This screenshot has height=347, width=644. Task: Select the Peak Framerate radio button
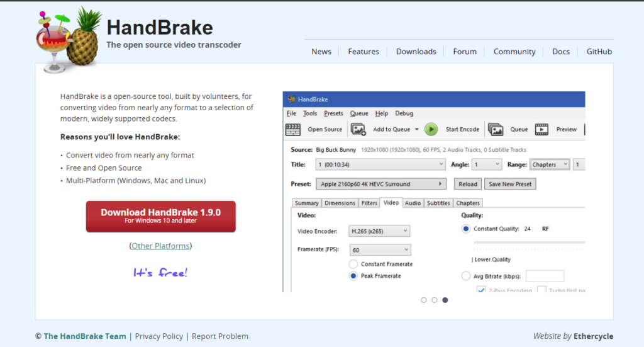pos(353,276)
